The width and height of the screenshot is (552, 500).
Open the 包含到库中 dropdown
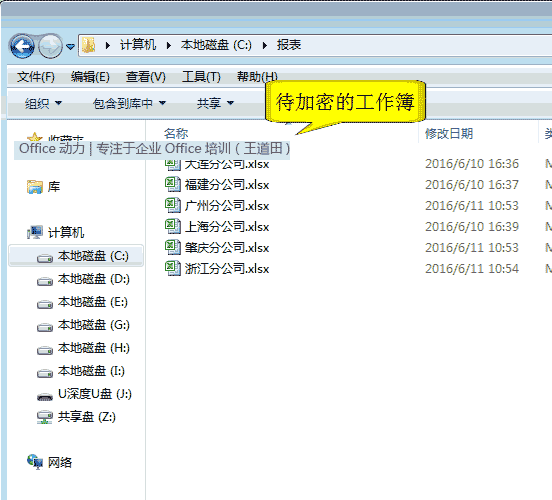(x=129, y=103)
